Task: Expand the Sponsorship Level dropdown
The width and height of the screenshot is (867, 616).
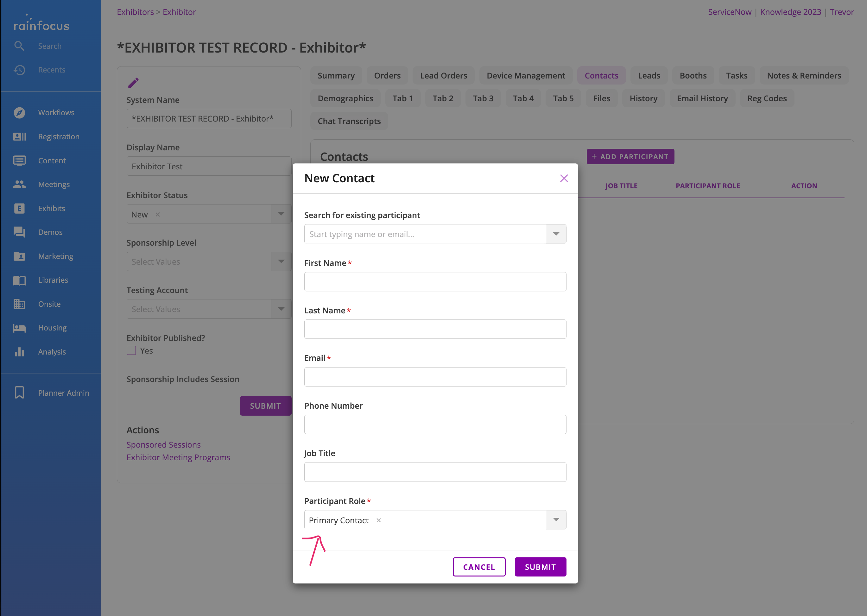Action: 281,261
